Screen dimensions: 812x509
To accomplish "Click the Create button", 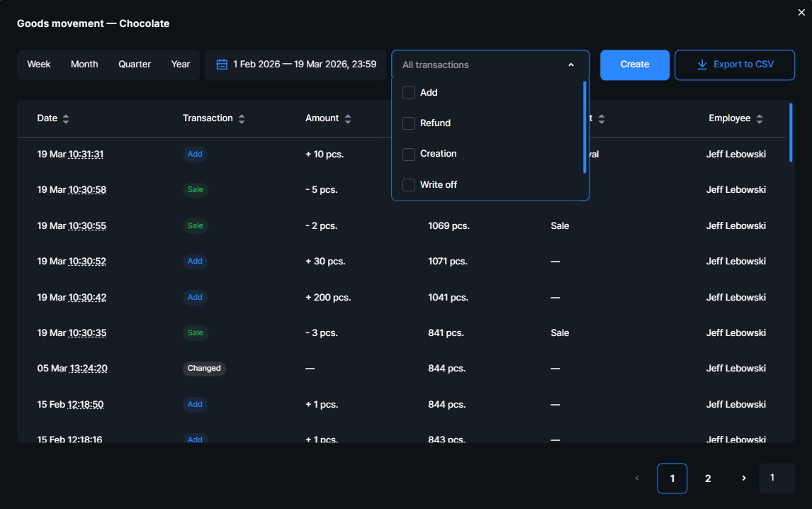I will pos(634,65).
